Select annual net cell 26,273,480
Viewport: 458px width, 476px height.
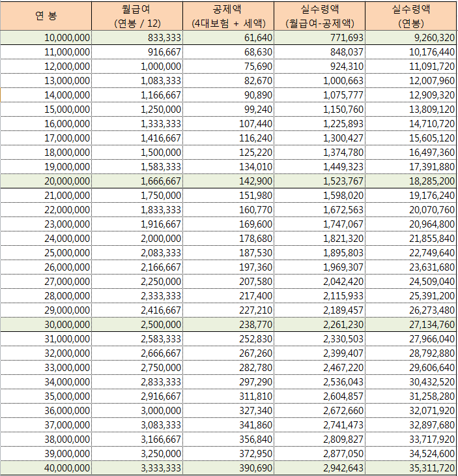click(411, 310)
